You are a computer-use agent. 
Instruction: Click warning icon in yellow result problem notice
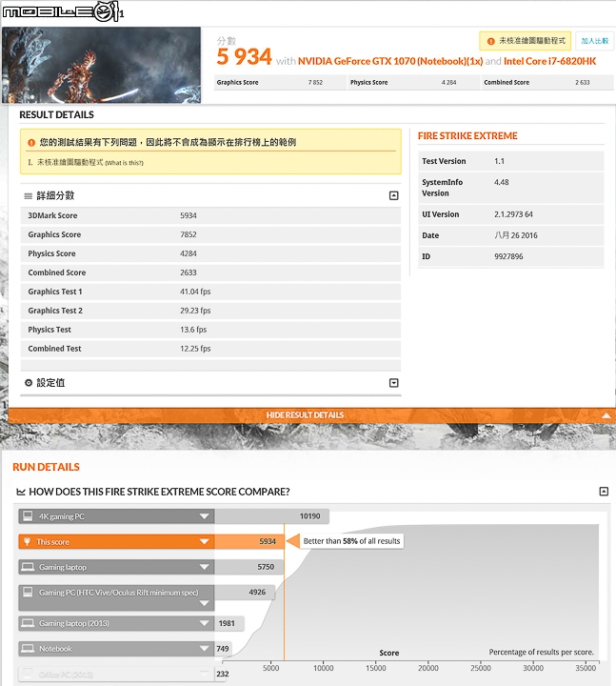pyautogui.click(x=31, y=143)
